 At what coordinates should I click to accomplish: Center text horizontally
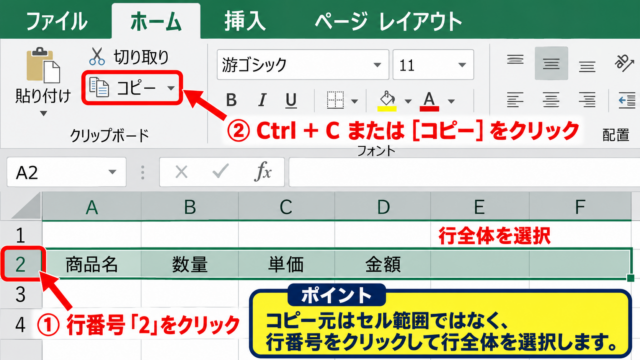pyautogui.click(x=551, y=100)
